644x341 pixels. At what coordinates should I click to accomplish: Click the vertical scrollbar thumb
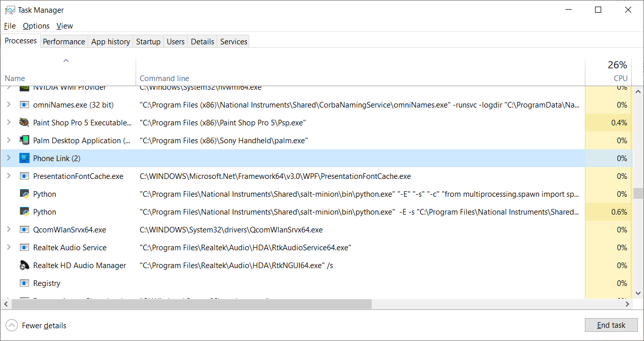click(637, 194)
